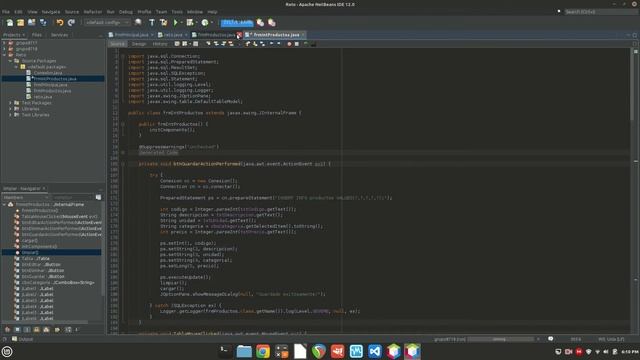
Task: Expand the Test Packages node
Action: point(10,103)
